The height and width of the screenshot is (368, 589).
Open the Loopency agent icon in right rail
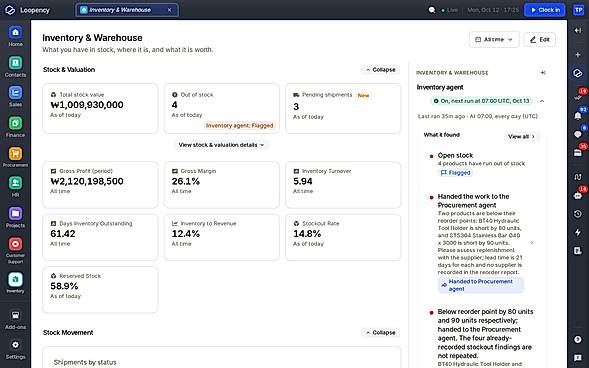click(578, 73)
